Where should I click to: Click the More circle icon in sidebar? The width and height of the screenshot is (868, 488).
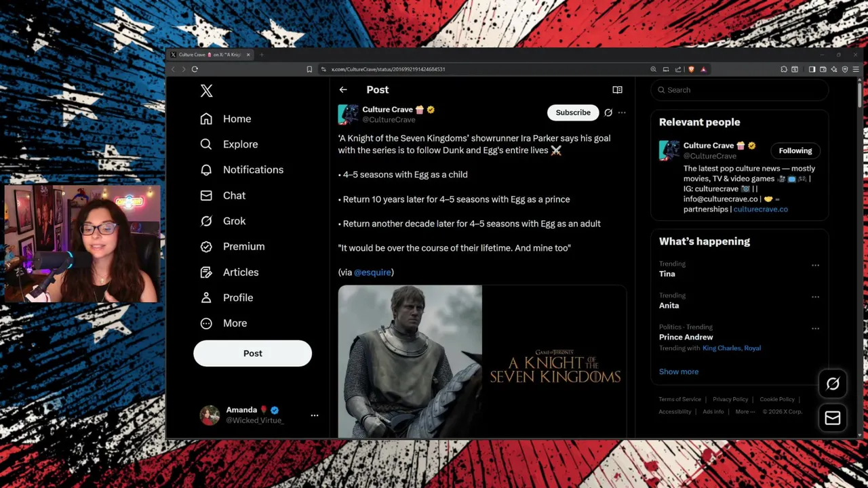[206, 323]
